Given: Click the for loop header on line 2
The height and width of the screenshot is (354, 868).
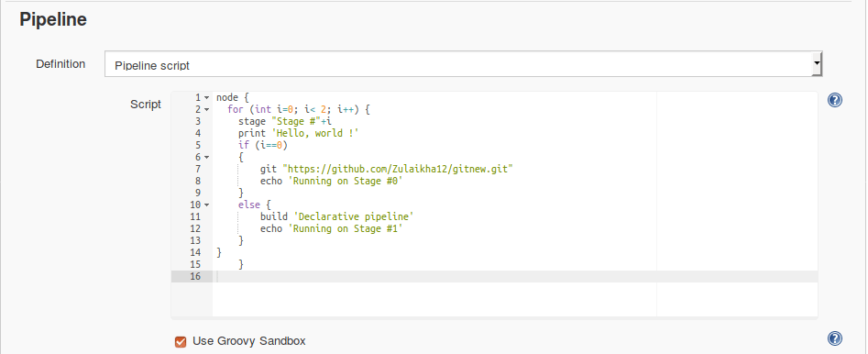Looking at the screenshot, I should point(299,110).
